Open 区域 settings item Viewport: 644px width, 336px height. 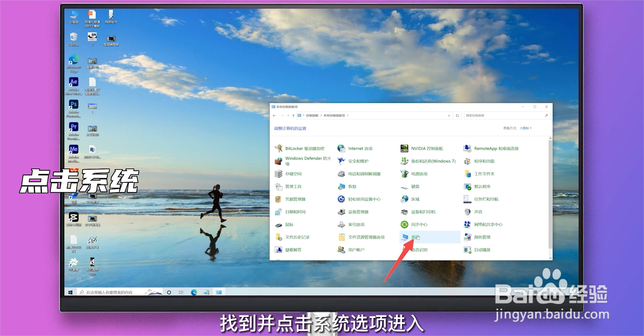point(410,199)
